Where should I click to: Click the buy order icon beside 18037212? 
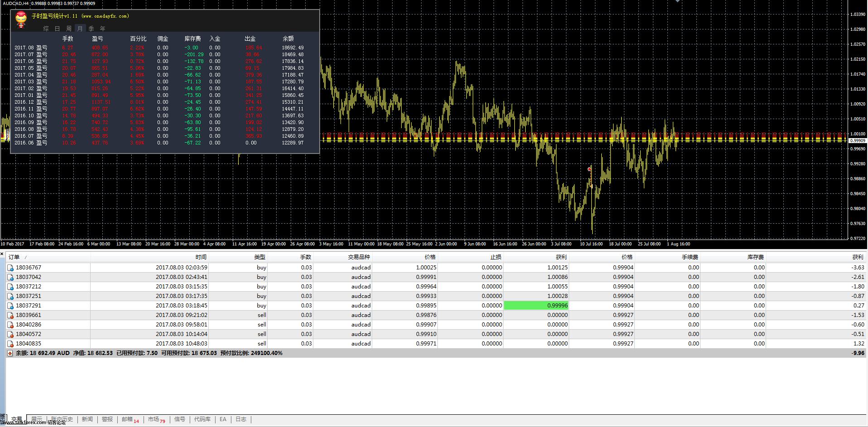[10, 287]
